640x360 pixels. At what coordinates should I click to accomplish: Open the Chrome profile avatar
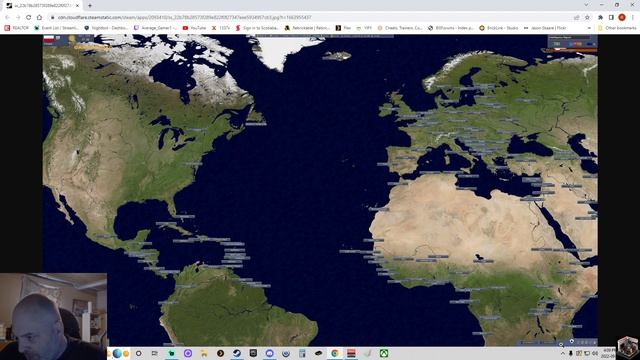click(x=622, y=18)
